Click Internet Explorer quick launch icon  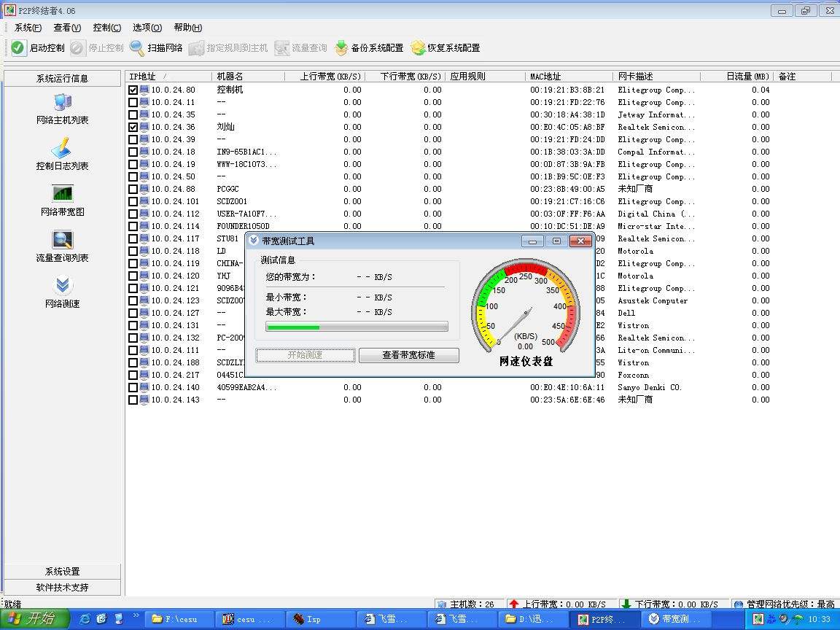[x=85, y=619]
